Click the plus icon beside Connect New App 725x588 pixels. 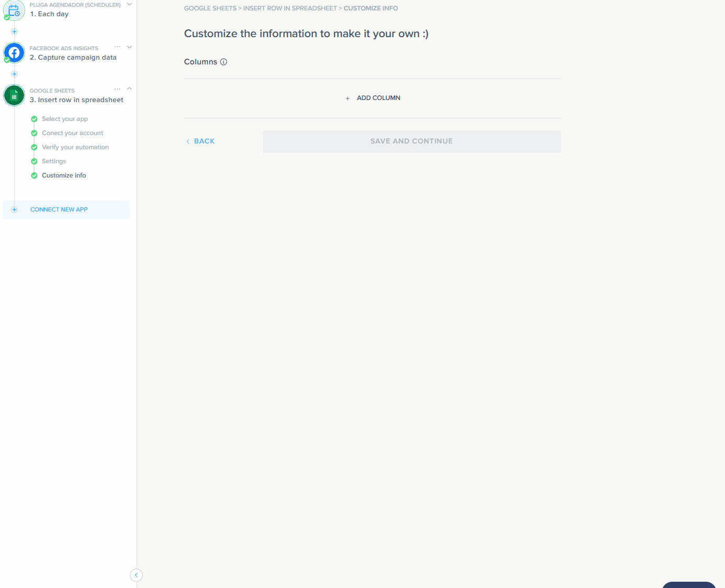[14, 209]
